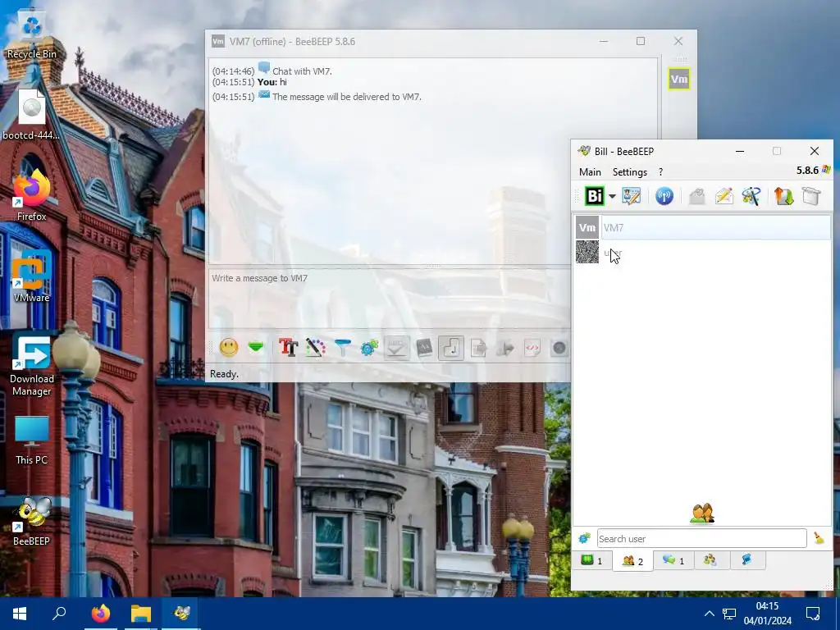840x630 pixels.
Task: Switch to the groups tab
Action: coord(710,560)
